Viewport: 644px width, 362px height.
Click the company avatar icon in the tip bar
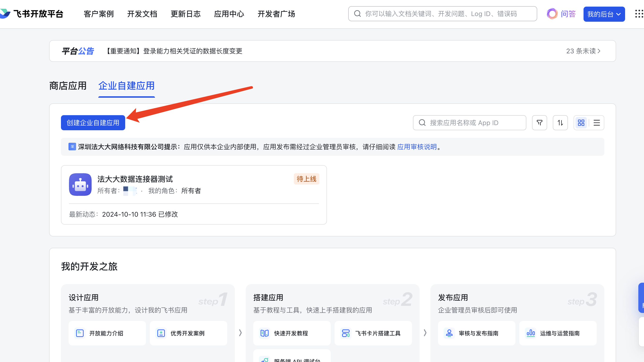click(72, 147)
